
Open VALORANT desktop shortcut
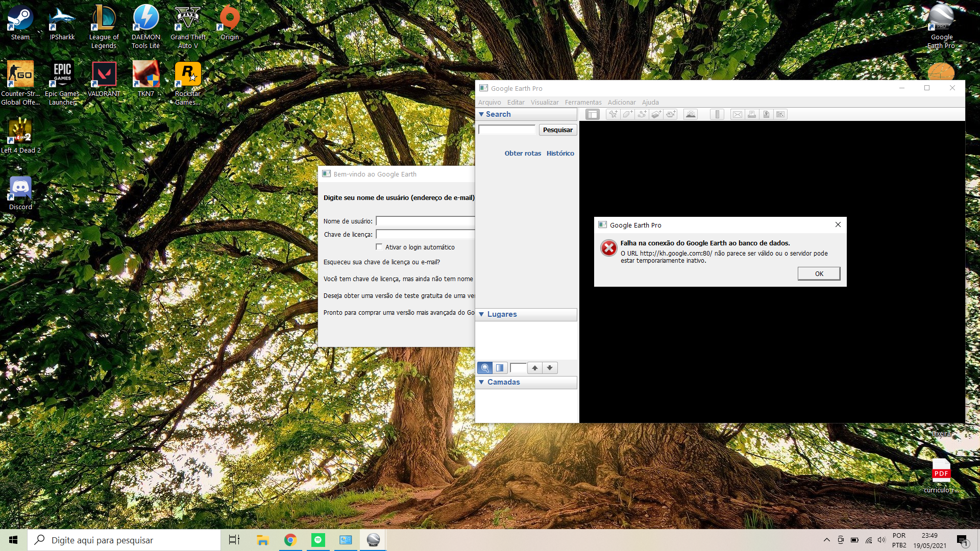point(104,79)
